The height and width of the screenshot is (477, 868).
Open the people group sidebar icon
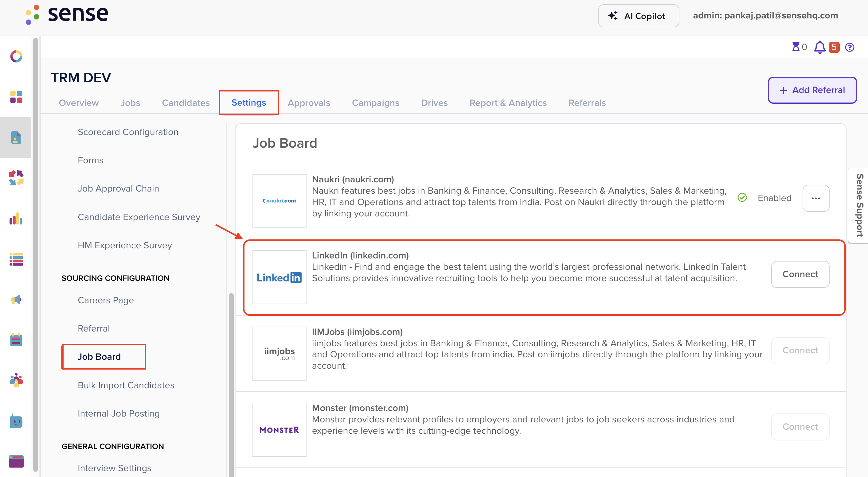tap(16, 380)
